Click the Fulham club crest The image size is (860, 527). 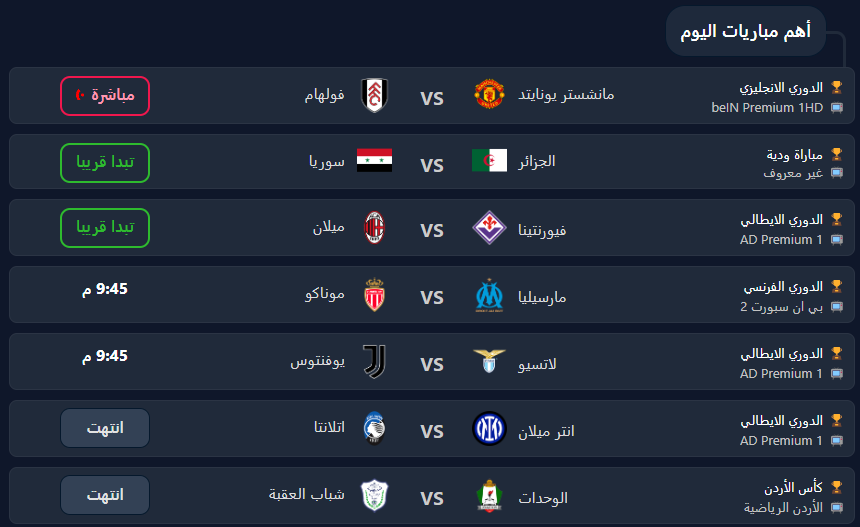click(375, 95)
